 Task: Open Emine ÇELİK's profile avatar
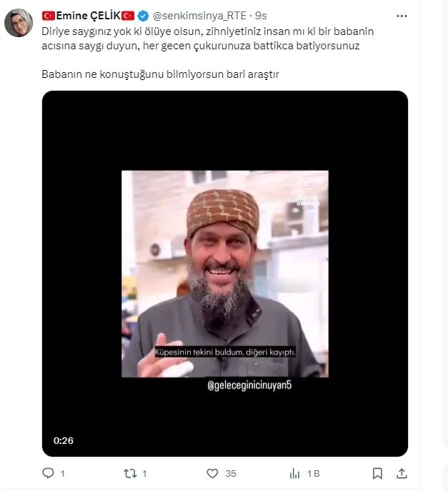coord(19,23)
